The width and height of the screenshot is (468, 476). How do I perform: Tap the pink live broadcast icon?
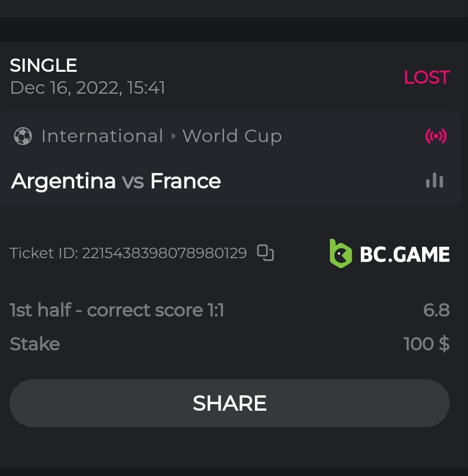[x=436, y=136]
